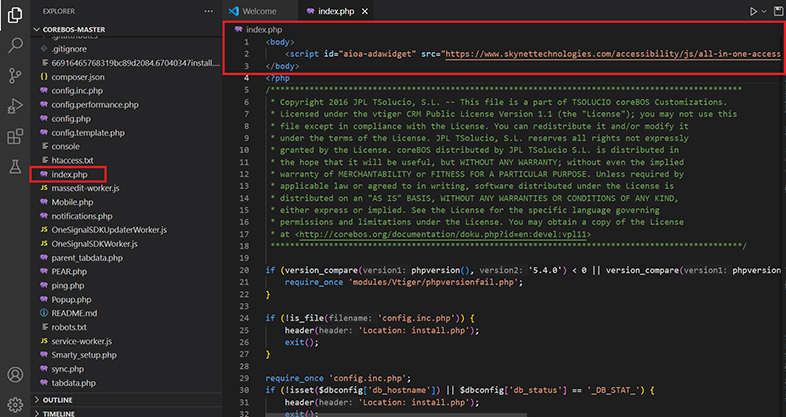The image size is (786, 417).
Task: Click the aioa-adawidget id attribute value
Action: coord(380,54)
